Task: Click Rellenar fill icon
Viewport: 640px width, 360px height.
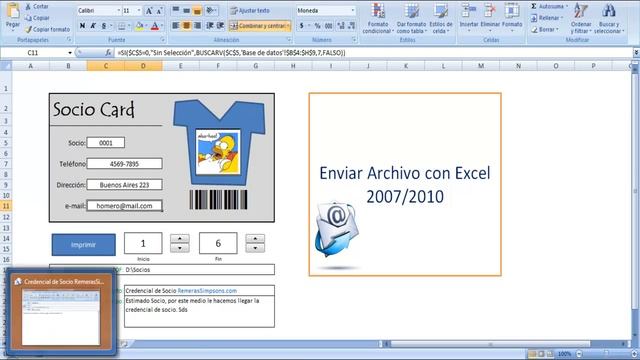Action: pyautogui.click(x=534, y=18)
